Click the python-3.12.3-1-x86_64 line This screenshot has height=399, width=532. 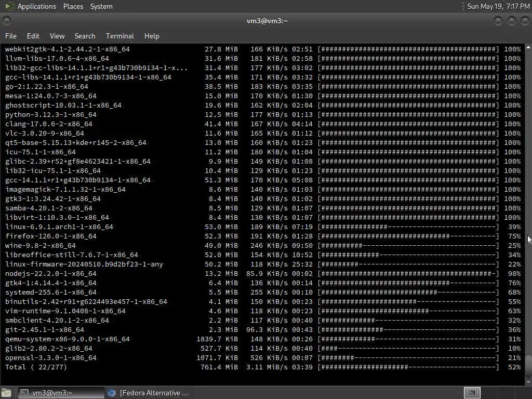coord(263,115)
